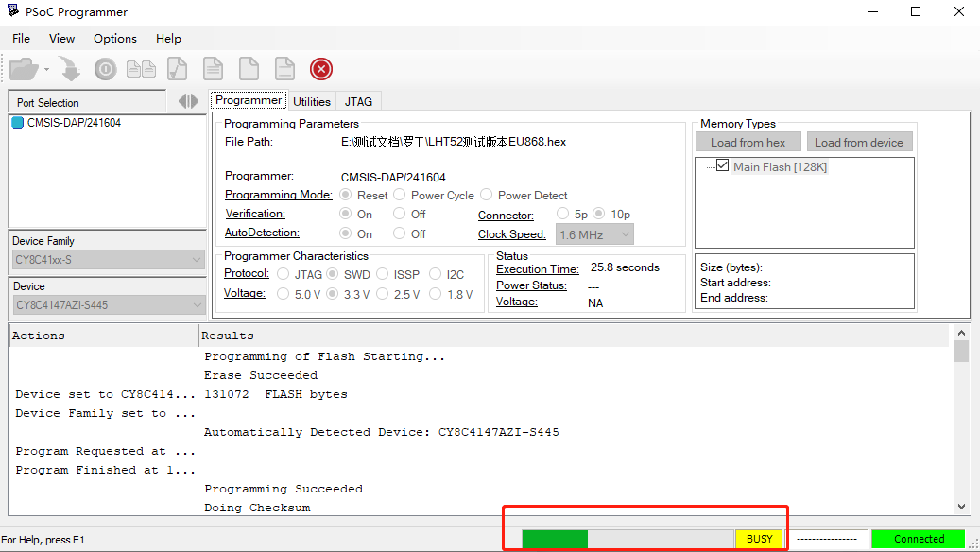Click the AutoDetection link label
This screenshot has height=552, width=980.
click(262, 233)
